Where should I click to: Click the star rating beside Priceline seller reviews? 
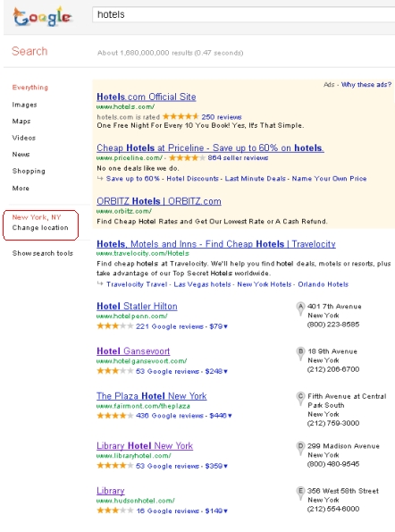187,157
